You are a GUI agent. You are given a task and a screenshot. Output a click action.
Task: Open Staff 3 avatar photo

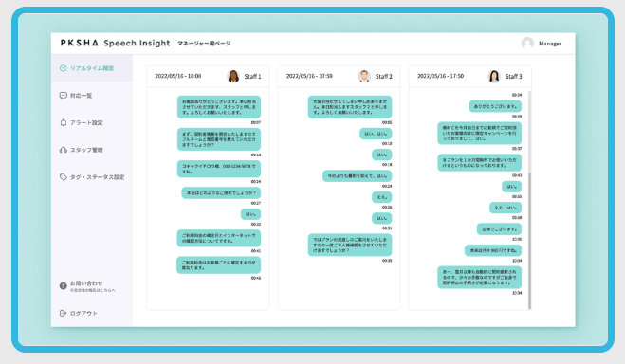tap(494, 76)
